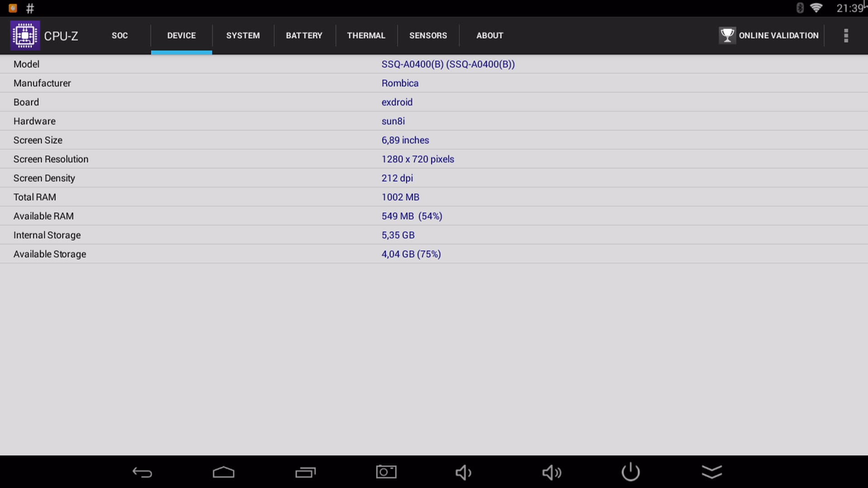Open the BATTERY tab
The width and height of the screenshot is (868, 488).
304,36
